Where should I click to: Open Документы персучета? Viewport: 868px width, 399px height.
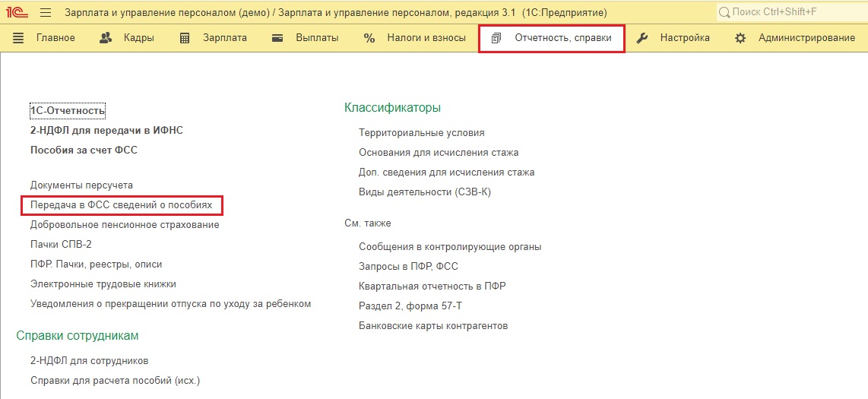tap(81, 185)
